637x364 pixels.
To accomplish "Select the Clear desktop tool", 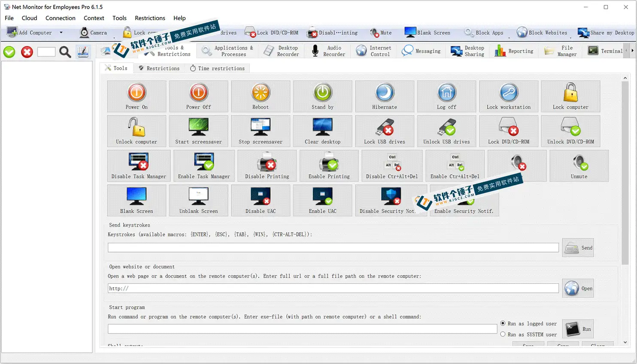I will click(322, 131).
